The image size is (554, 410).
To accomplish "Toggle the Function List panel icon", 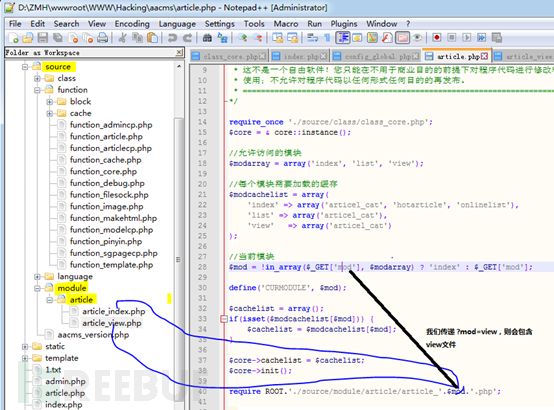I will click(x=387, y=37).
